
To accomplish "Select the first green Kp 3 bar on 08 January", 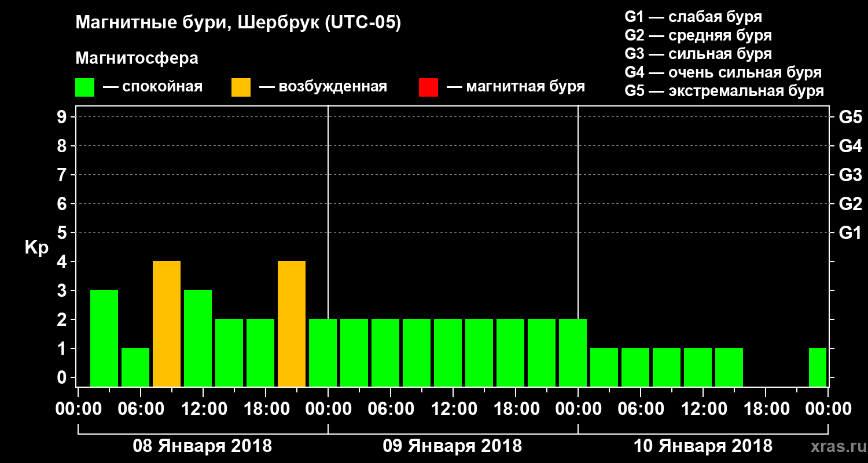I will (104, 338).
